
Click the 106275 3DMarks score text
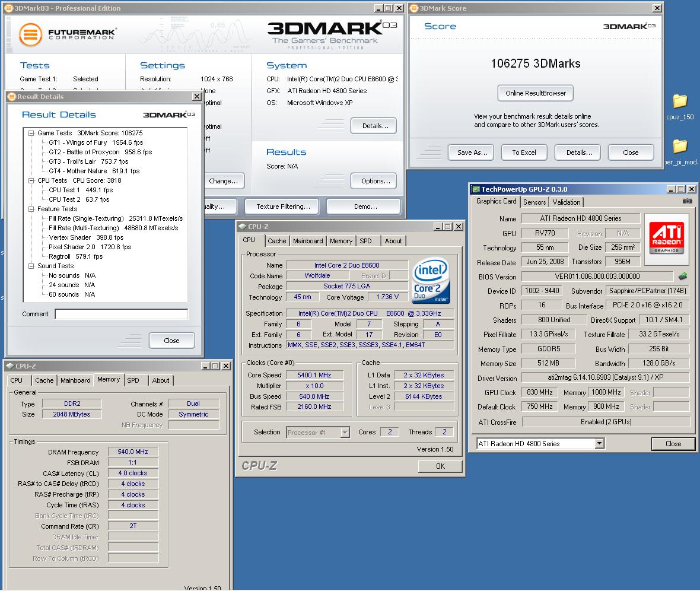(x=535, y=63)
